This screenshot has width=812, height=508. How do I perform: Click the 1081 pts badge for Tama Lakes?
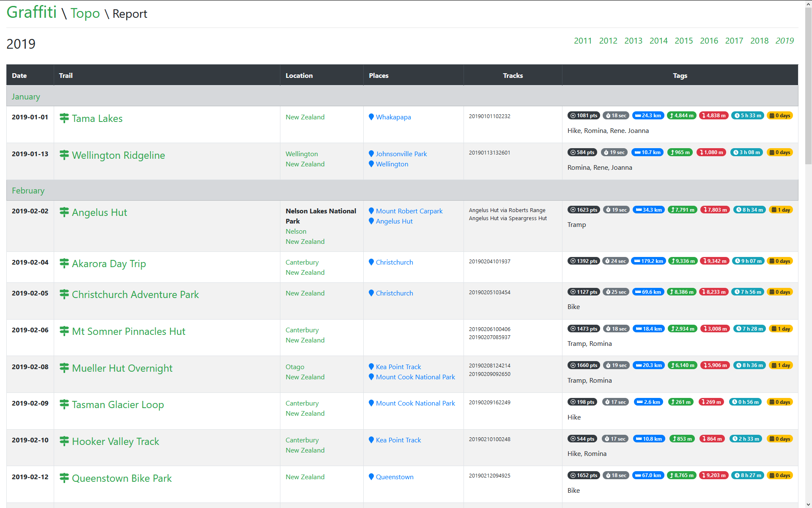[584, 116]
